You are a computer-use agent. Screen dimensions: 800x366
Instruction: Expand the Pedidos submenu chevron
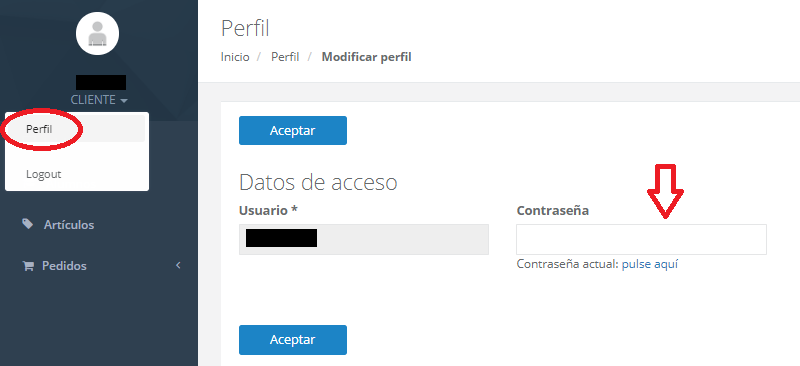[x=178, y=265]
